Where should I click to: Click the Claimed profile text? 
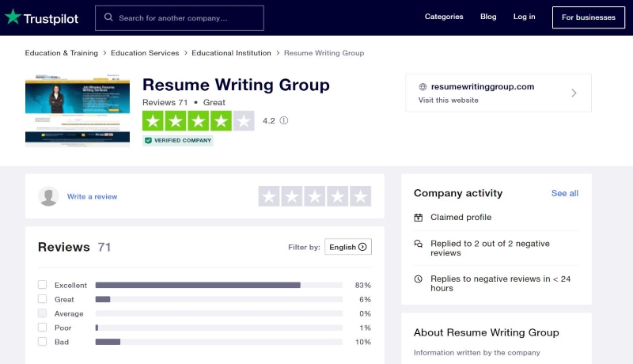point(461,217)
